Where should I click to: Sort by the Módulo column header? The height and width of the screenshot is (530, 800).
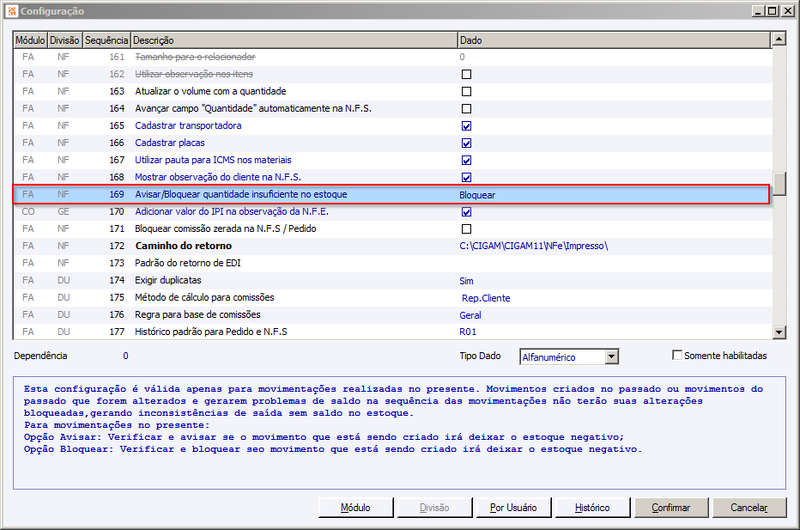click(x=30, y=40)
